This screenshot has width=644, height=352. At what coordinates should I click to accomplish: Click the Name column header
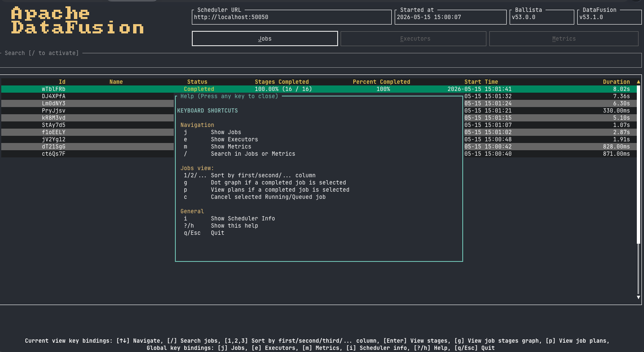pyautogui.click(x=116, y=82)
